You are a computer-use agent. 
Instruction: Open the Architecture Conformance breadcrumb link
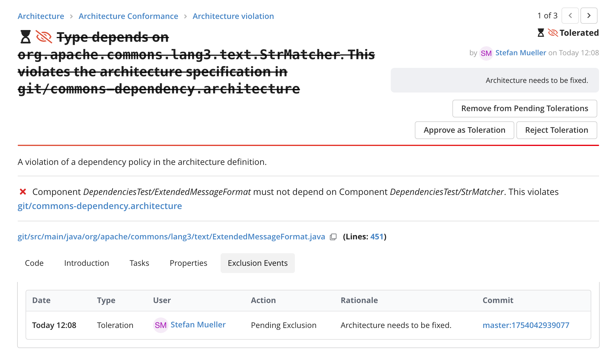128,16
